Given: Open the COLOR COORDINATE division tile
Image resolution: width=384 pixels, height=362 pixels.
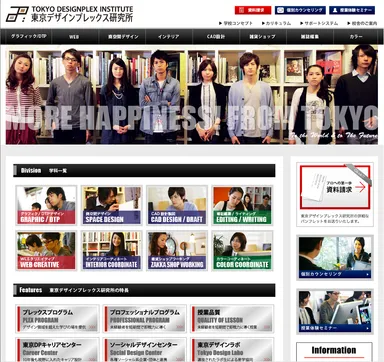Looking at the screenshot, I should point(242,250).
